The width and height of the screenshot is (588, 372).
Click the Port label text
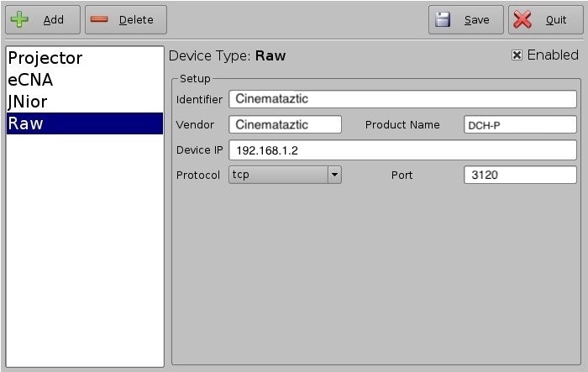pyautogui.click(x=402, y=176)
